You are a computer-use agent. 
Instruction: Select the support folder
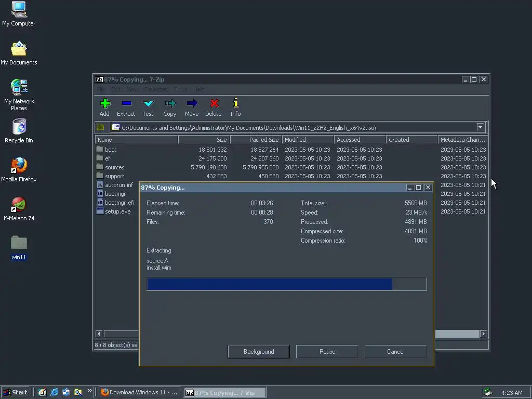point(114,176)
